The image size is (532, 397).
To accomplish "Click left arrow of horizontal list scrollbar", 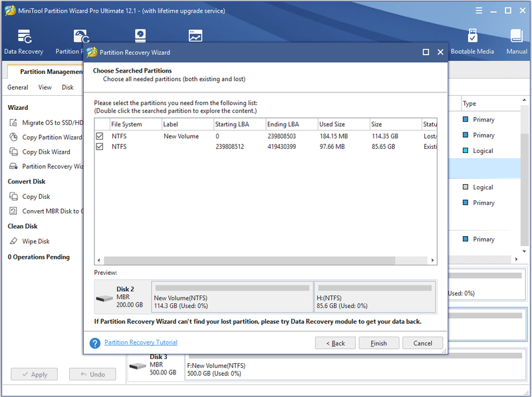I will click(x=98, y=260).
